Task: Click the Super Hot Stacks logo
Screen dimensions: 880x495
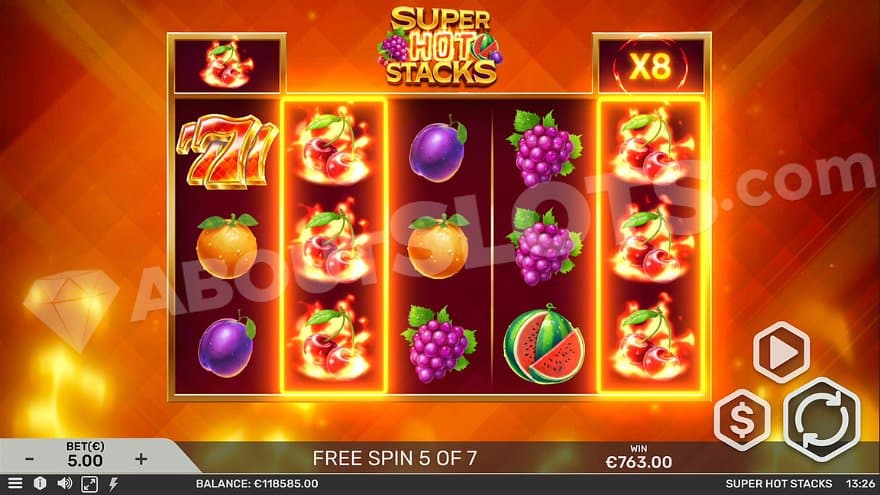Action: coord(439,46)
